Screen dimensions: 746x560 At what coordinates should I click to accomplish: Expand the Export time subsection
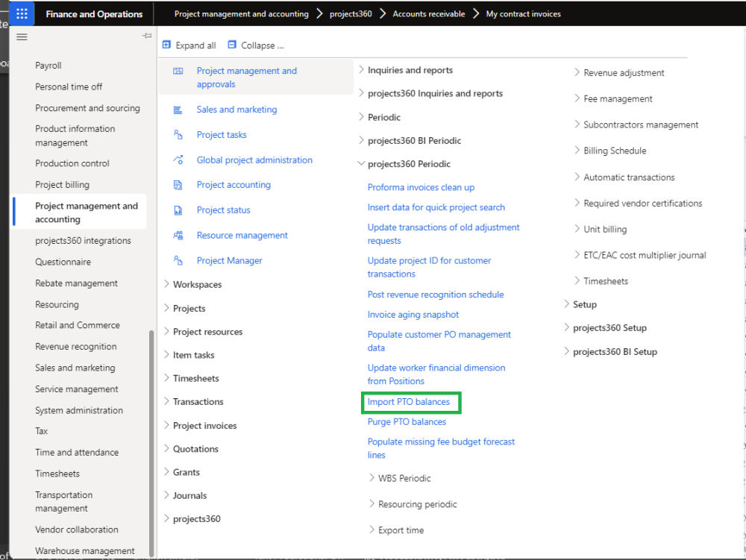372,529
